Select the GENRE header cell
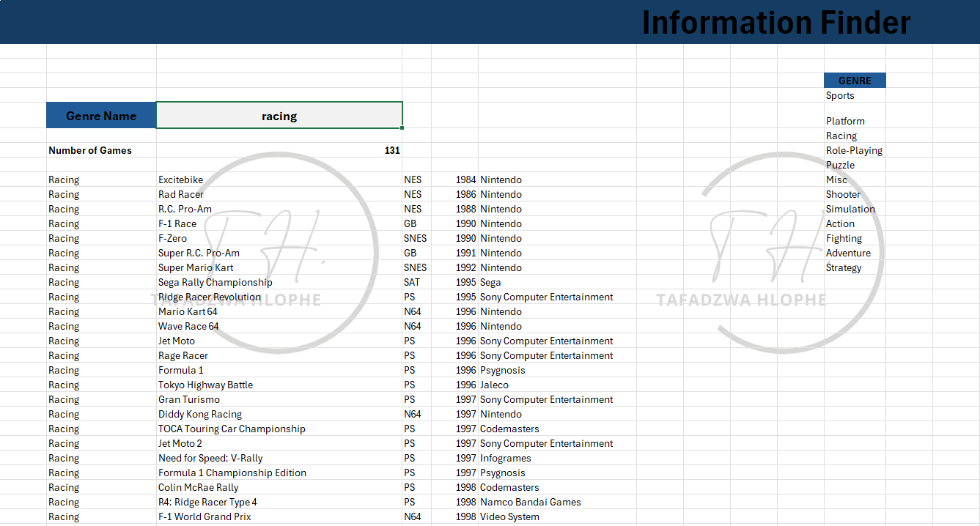The image size is (980, 526). [855, 81]
